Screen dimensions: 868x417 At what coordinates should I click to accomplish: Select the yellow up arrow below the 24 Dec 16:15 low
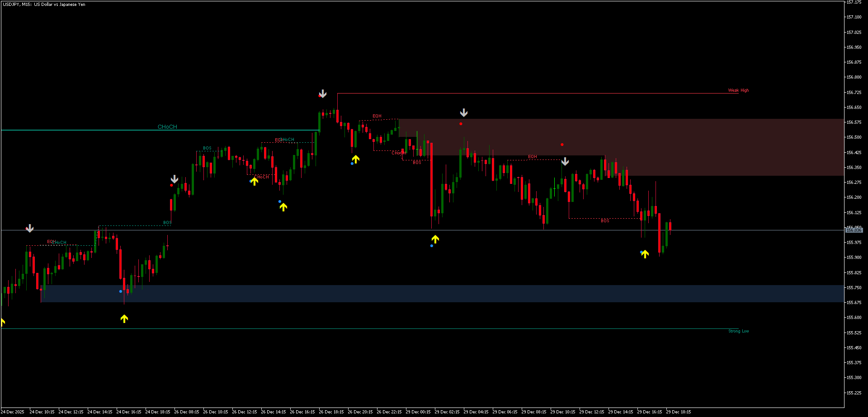(124, 319)
